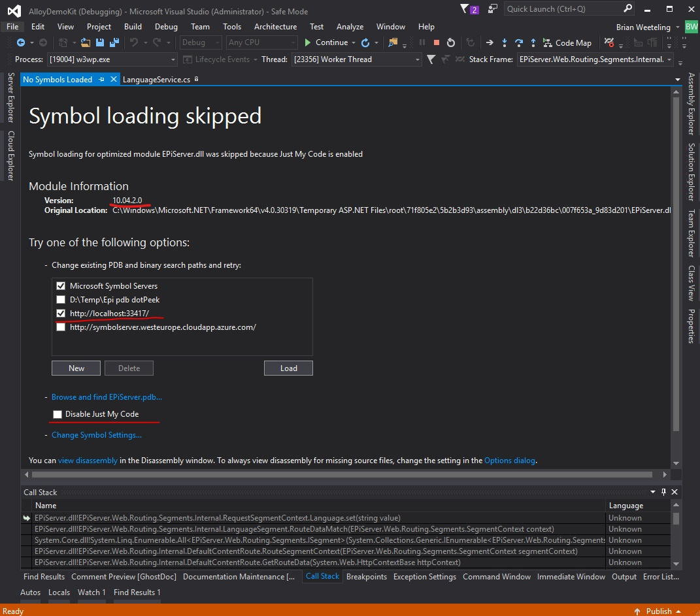Switch to the LanguageService.cs tab
Screen dimensions: 700x616
(x=156, y=80)
